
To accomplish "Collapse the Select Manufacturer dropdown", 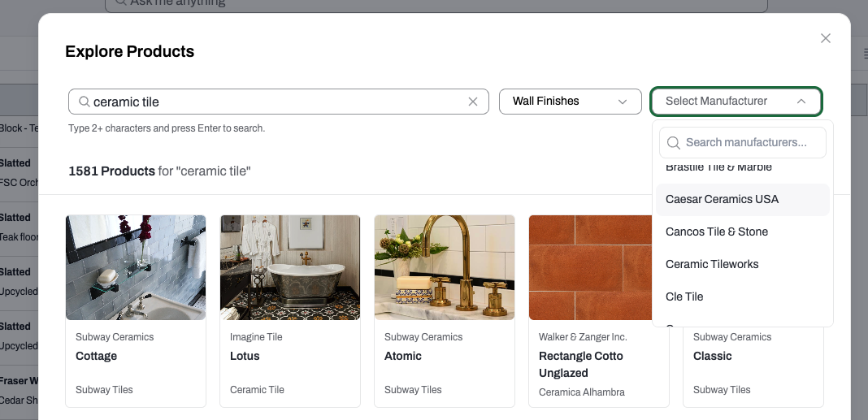I will pos(736,102).
